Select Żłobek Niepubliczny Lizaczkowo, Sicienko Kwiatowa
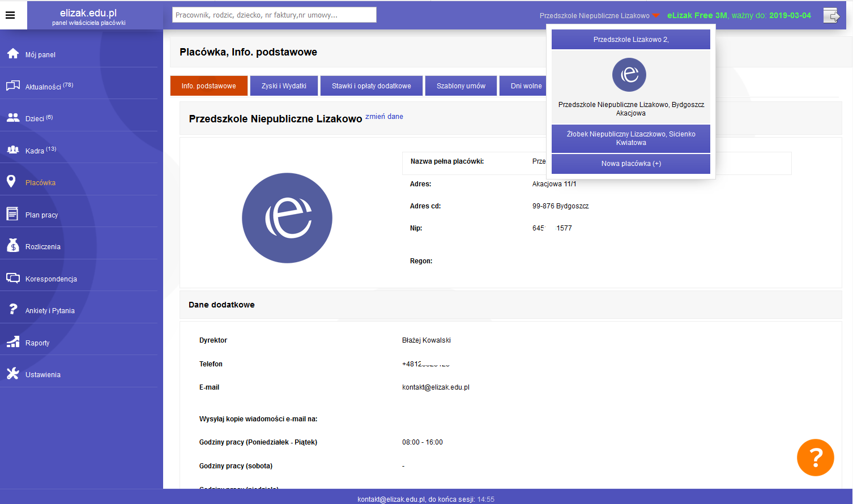The width and height of the screenshot is (853, 504). click(631, 138)
